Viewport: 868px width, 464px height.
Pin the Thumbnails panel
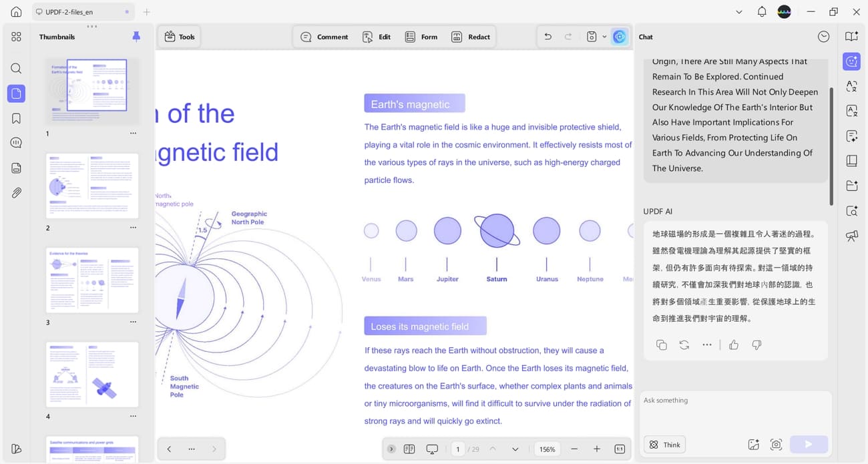136,37
